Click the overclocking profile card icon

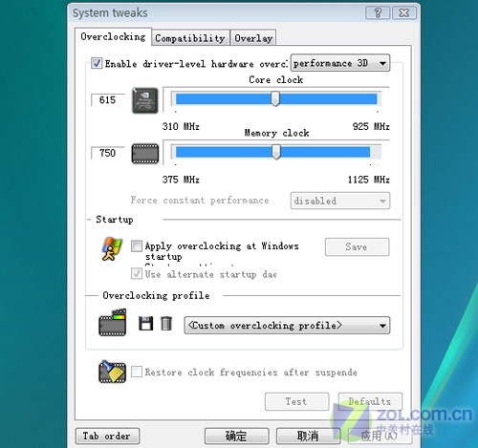(x=113, y=322)
